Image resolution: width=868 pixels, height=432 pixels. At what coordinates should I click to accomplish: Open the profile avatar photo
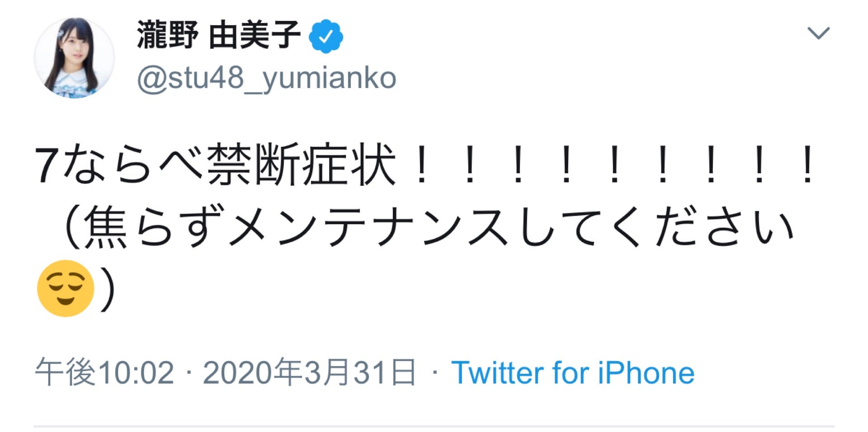coord(74,58)
